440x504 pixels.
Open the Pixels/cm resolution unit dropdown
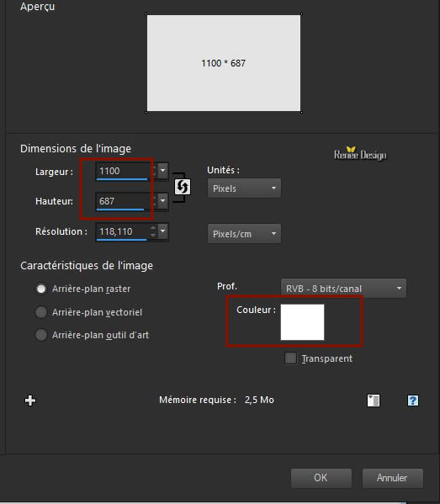(244, 234)
